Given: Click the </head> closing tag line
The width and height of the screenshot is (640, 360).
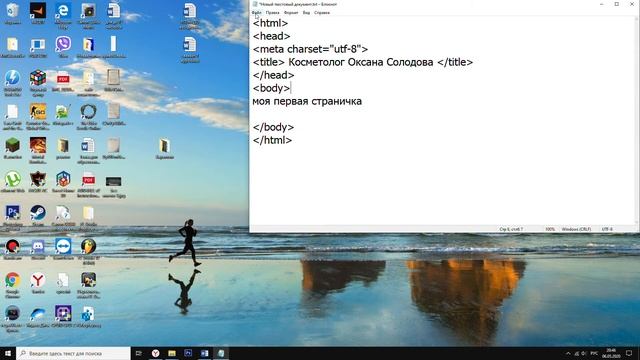Looking at the screenshot, I should point(273,76).
